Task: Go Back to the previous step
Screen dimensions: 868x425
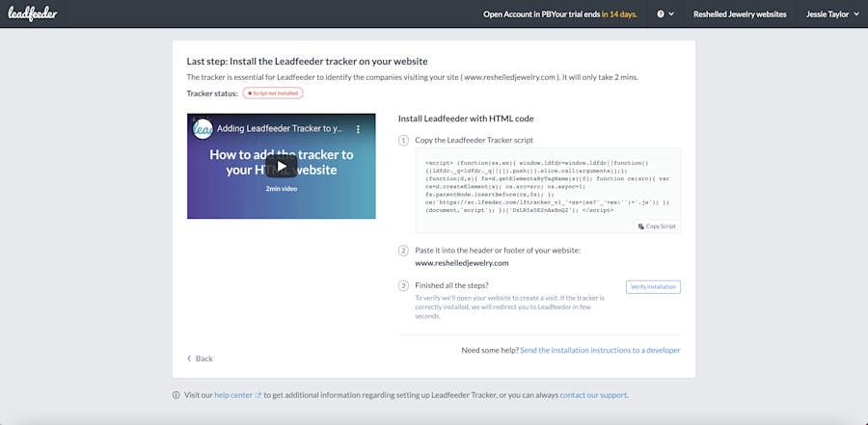Action: (200, 359)
